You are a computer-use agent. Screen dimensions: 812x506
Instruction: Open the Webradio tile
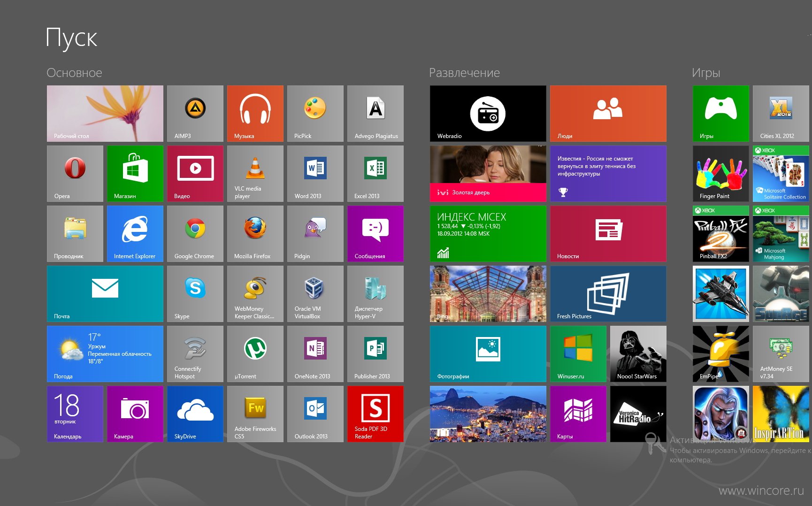coord(488,114)
